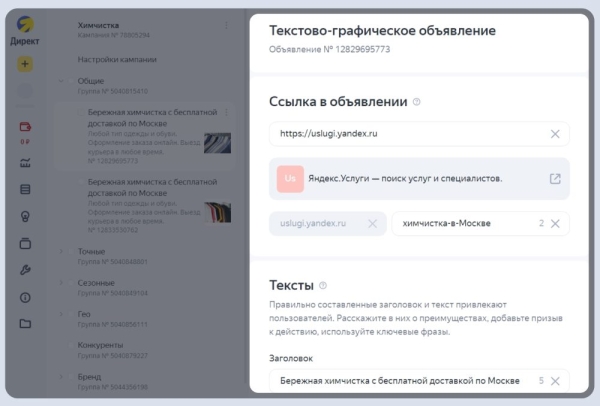Select the Гео group name
This screenshot has width=600, height=406.
pos(84,314)
